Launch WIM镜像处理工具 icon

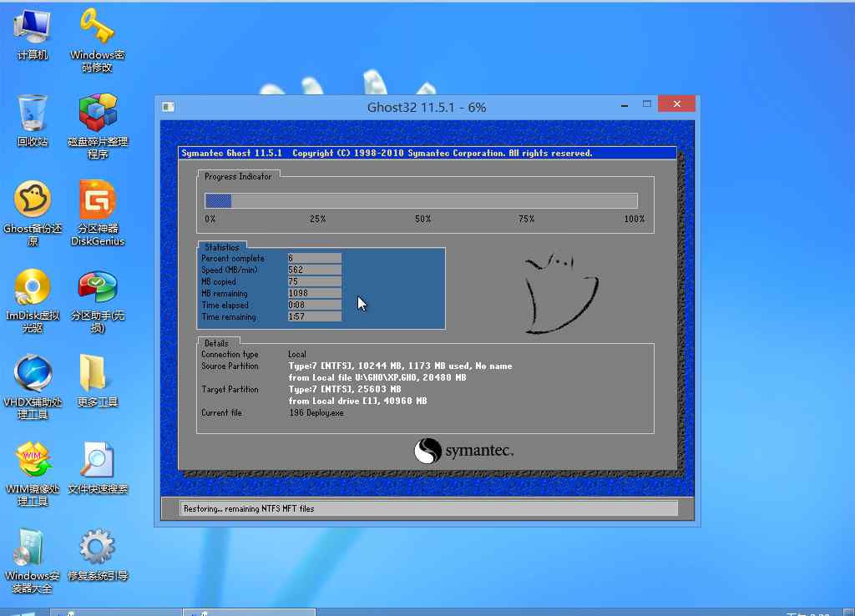coord(33,474)
